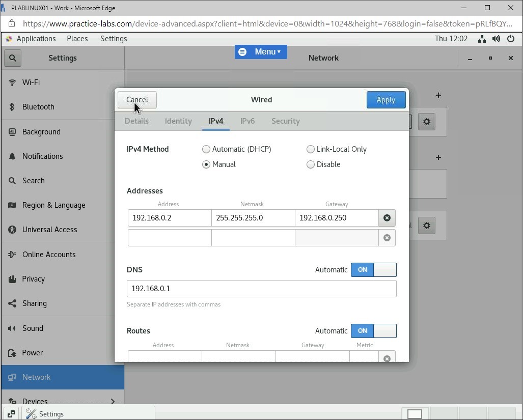Click the DNS address input field
523x420 pixels.
(261, 289)
